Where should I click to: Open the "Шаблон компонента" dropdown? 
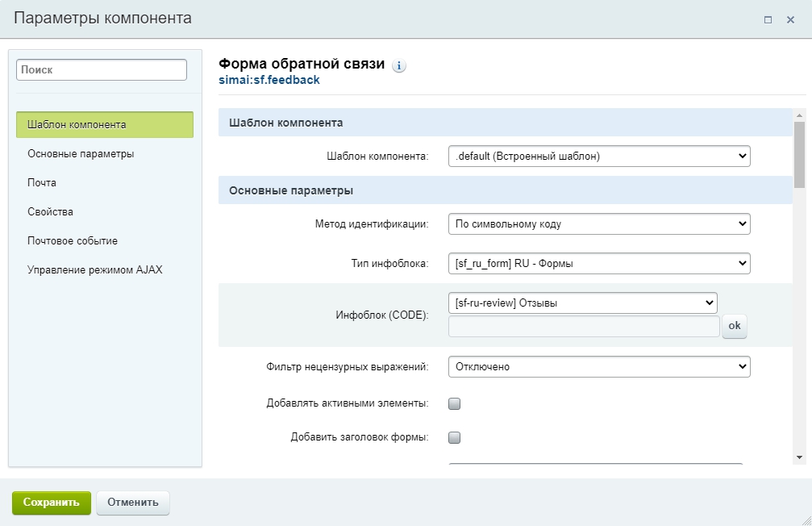(x=598, y=157)
